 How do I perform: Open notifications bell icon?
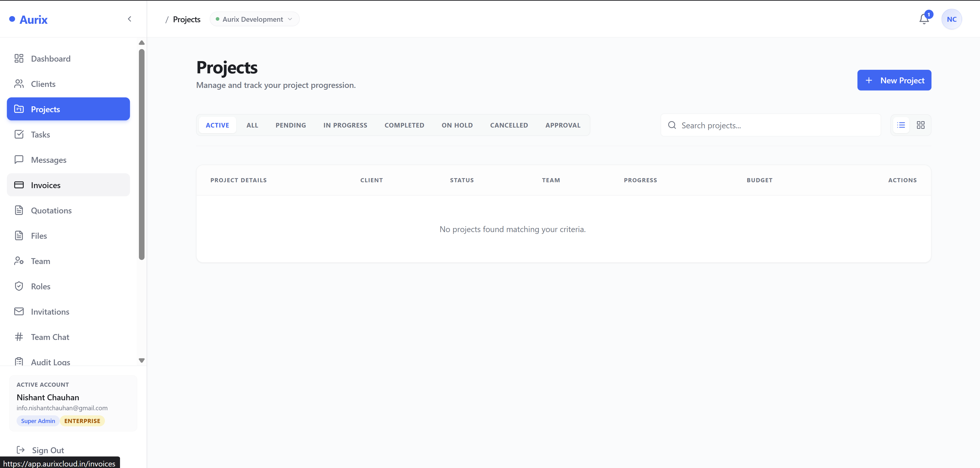(x=924, y=19)
